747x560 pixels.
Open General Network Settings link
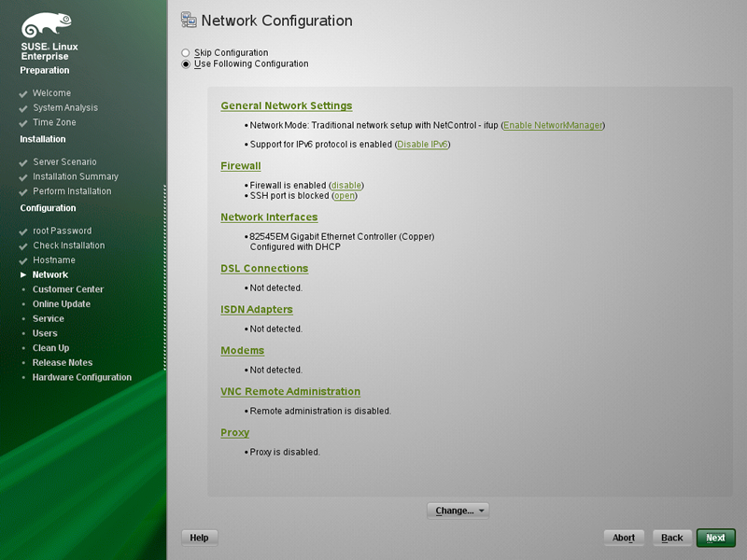(287, 105)
